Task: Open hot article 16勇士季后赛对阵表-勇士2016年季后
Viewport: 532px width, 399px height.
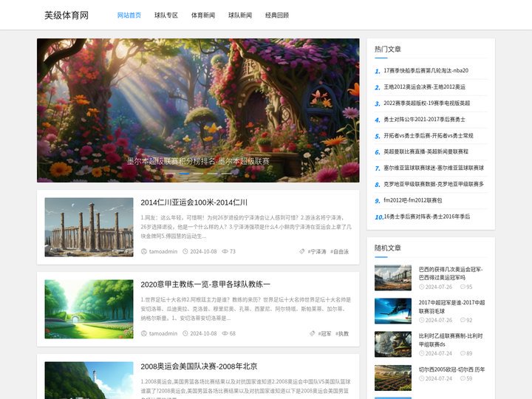Action: point(427,216)
